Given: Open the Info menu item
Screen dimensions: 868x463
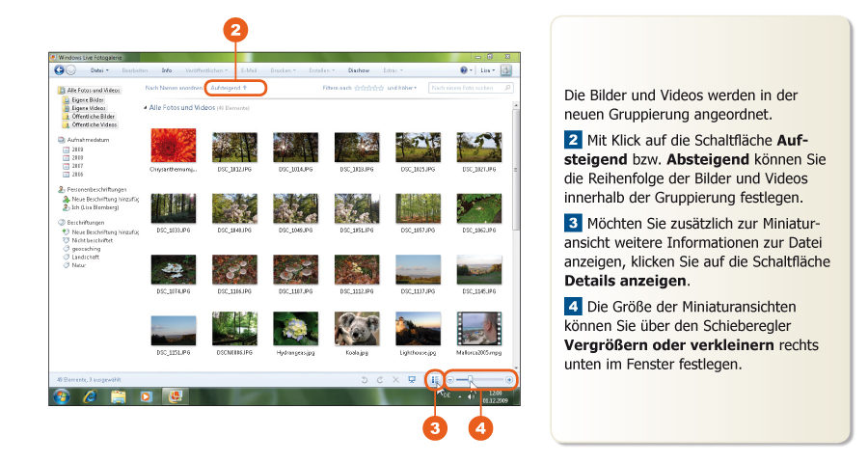Looking at the screenshot, I should [167, 70].
